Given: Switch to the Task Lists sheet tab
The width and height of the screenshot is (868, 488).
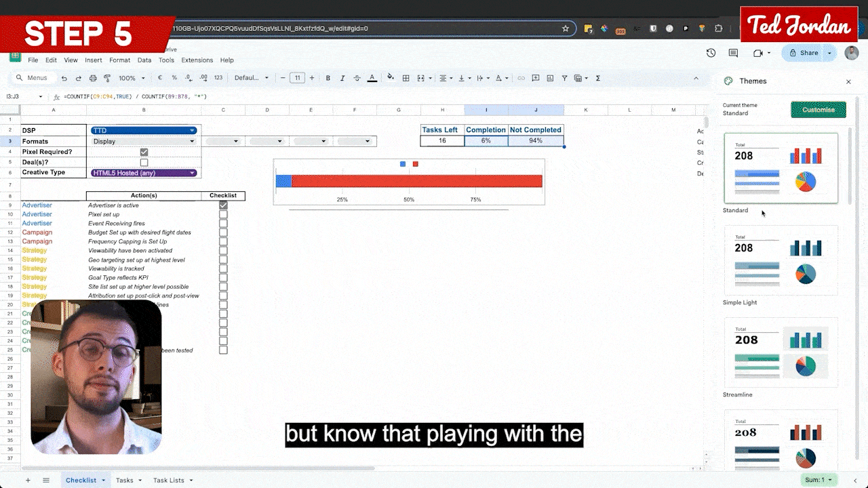Looking at the screenshot, I should click(168, 480).
